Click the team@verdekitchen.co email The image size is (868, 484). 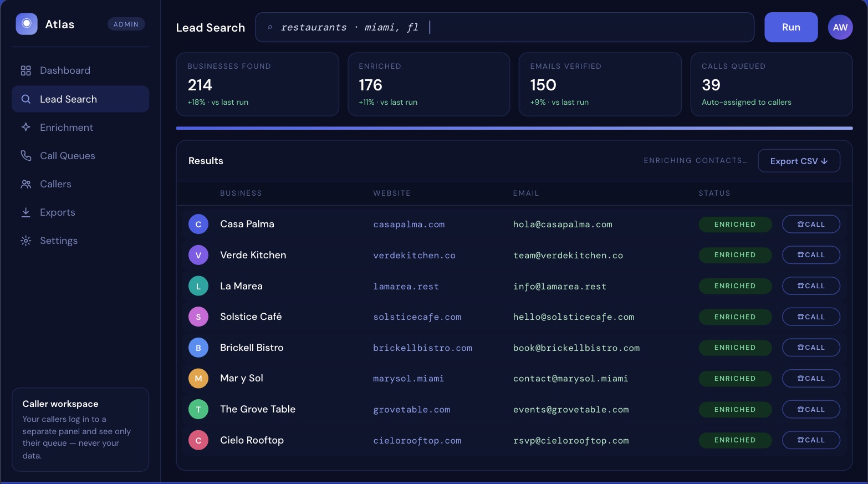[568, 256]
